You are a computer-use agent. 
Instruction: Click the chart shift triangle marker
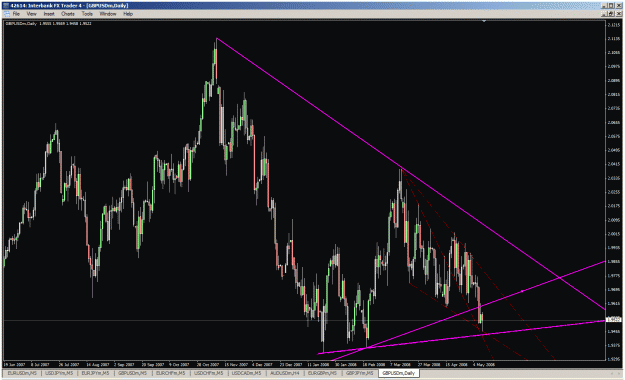[484, 21]
